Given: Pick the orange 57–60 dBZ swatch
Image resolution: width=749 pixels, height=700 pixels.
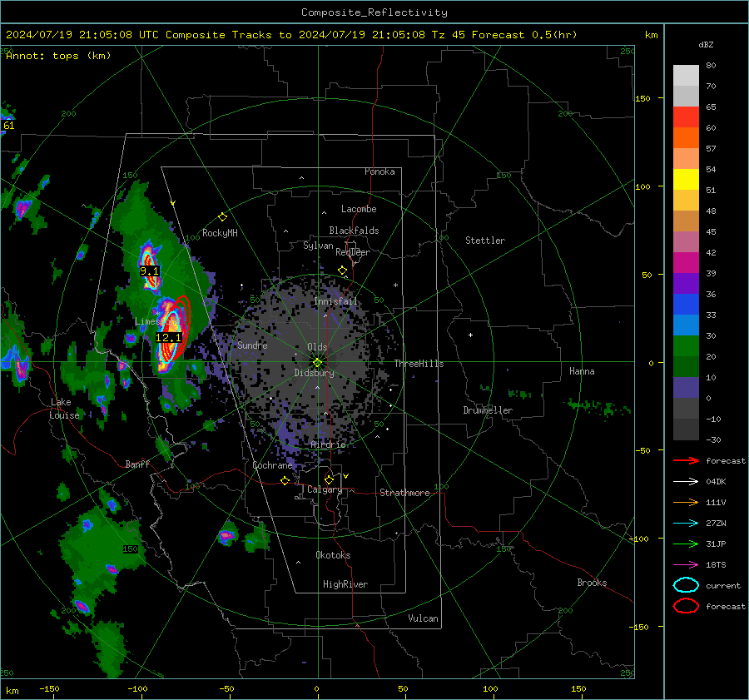Looking at the screenshot, I should [686, 138].
